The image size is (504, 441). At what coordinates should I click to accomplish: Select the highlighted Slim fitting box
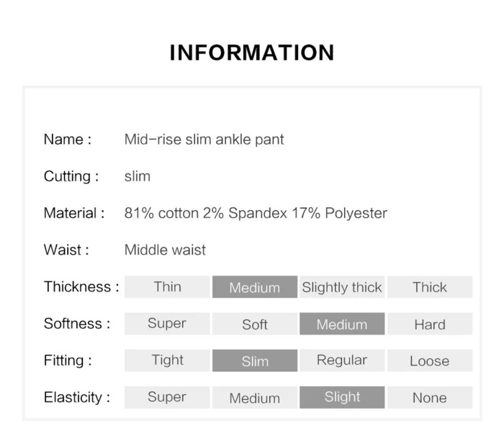255,360
